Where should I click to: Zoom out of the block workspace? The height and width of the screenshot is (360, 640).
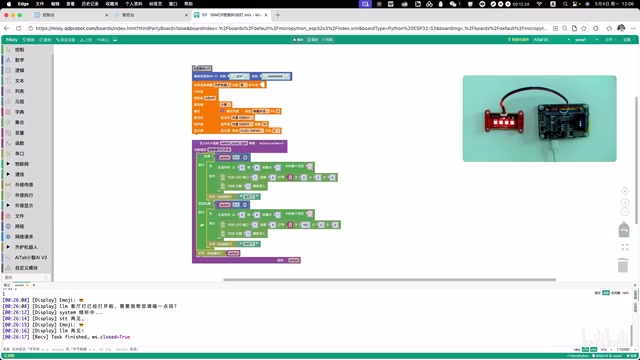tap(625, 212)
